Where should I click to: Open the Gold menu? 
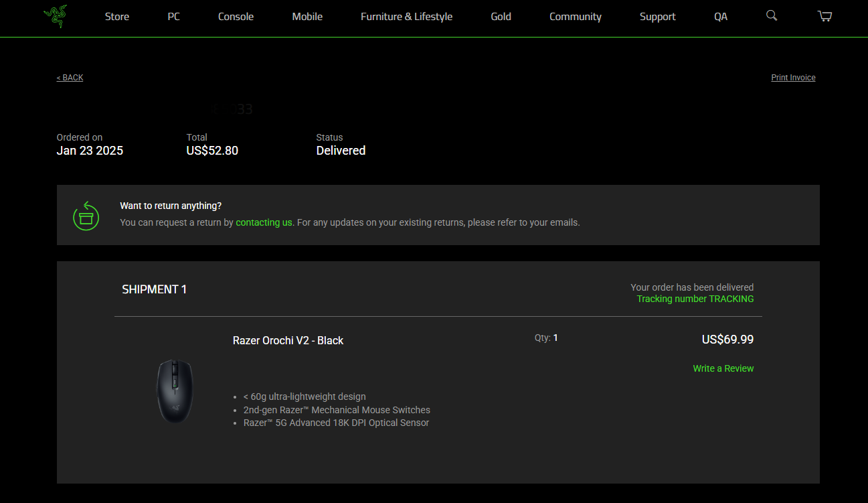click(x=501, y=17)
